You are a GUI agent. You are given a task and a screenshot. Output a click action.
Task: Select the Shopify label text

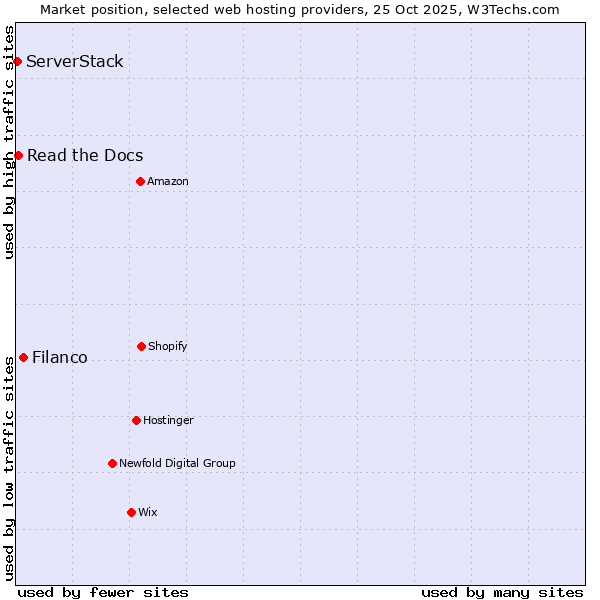pyautogui.click(x=168, y=346)
